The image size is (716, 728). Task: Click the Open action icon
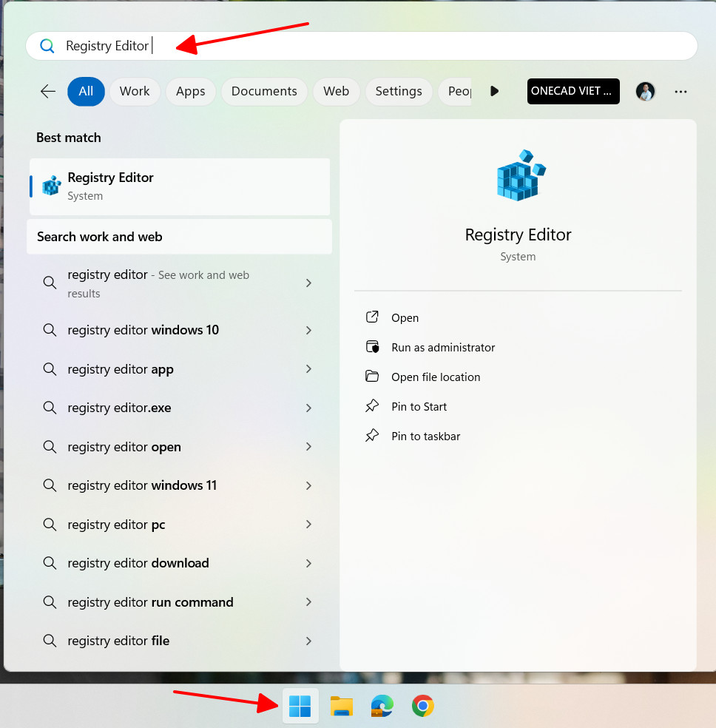click(372, 317)
